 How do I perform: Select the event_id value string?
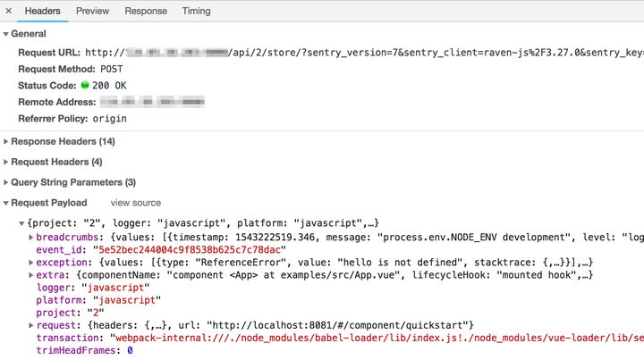click(190, 250)
